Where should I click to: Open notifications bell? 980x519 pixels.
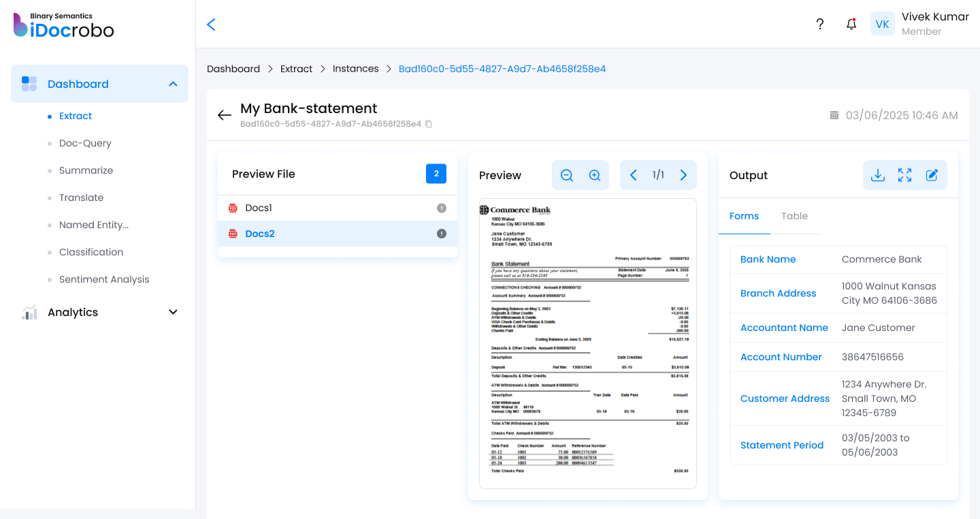tap(851, 24)
